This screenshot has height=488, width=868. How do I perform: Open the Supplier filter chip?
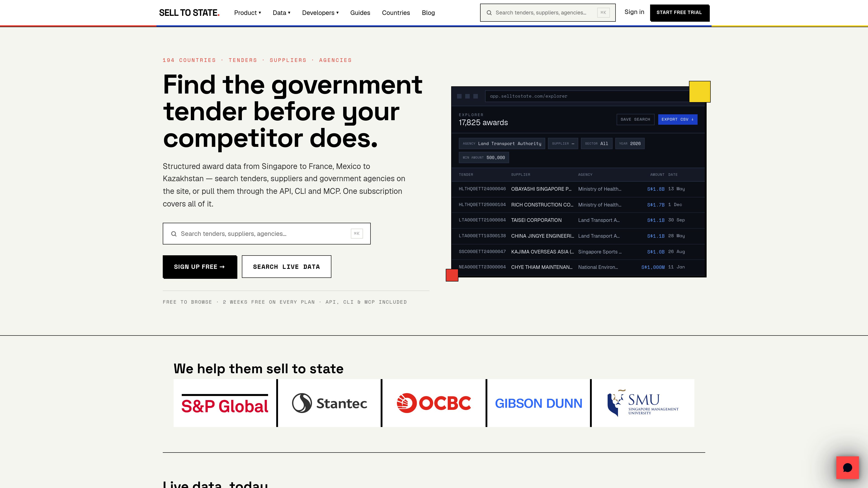(x=563, y=143)
